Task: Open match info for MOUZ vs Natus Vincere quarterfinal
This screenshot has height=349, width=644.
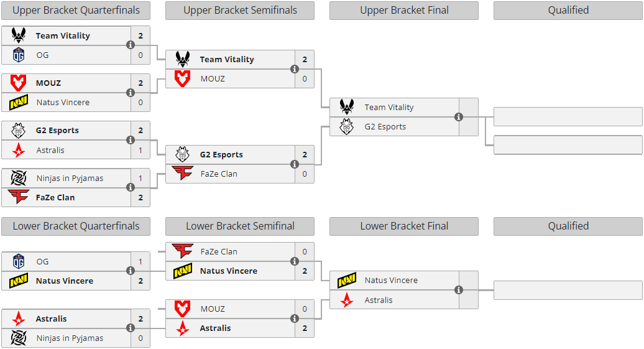Action: click(130, 93)
